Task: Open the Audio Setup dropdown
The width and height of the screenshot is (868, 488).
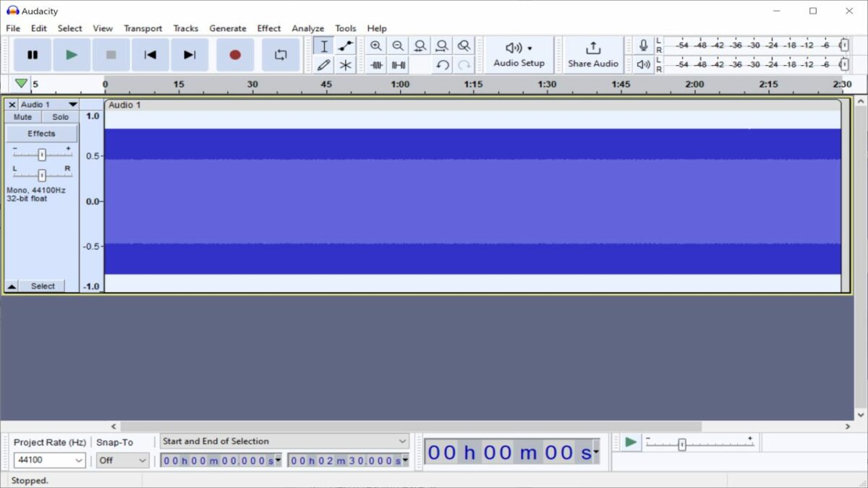Action: point(519,55)
